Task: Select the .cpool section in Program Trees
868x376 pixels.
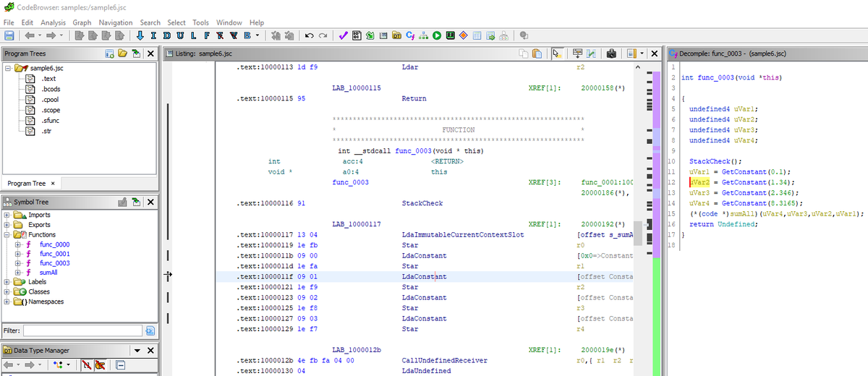Action: pyautogui.click(x=50, y=100)
